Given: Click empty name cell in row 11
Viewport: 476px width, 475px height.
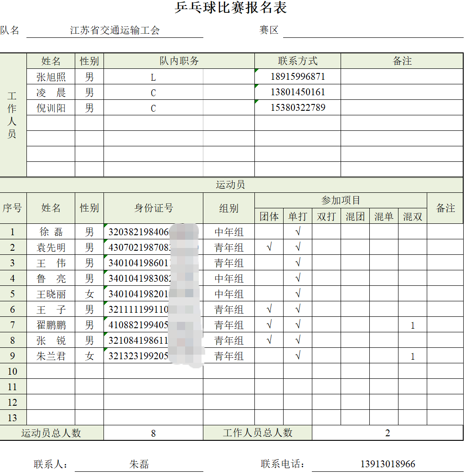Looking at the screenshot, I should [51, 387].
